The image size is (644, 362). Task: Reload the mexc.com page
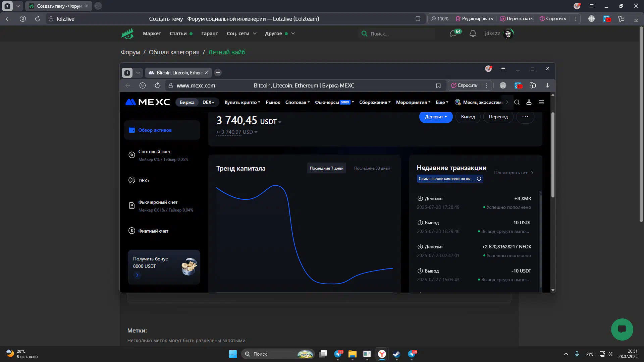(x=157, y=85)
